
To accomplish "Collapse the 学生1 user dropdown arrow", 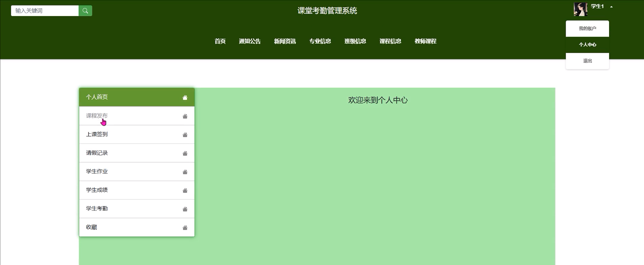I will (x=611, y=7).
